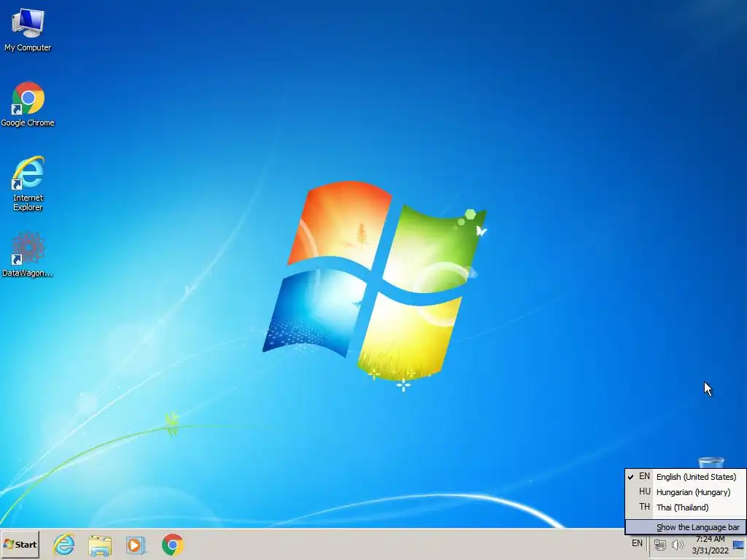Select the Google Chrome desktop shortcut

tap(28, 104)
